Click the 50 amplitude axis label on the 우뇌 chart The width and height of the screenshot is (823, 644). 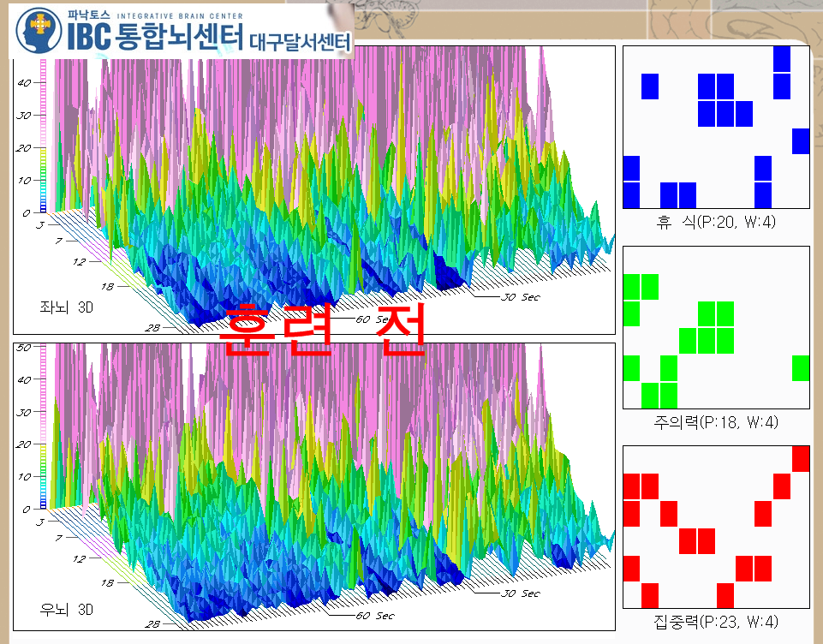click(x=25, y=348)
